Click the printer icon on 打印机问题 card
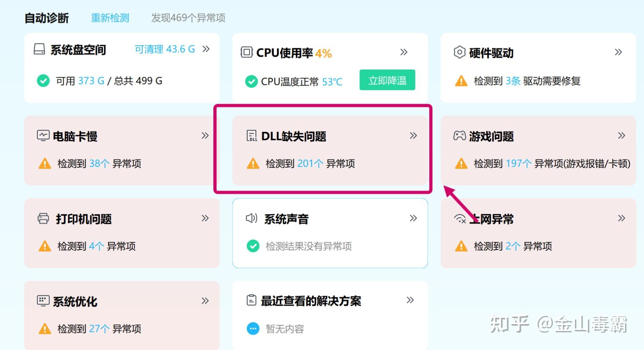The height and width of the screenshot is (350, 644). click(43, 218)
